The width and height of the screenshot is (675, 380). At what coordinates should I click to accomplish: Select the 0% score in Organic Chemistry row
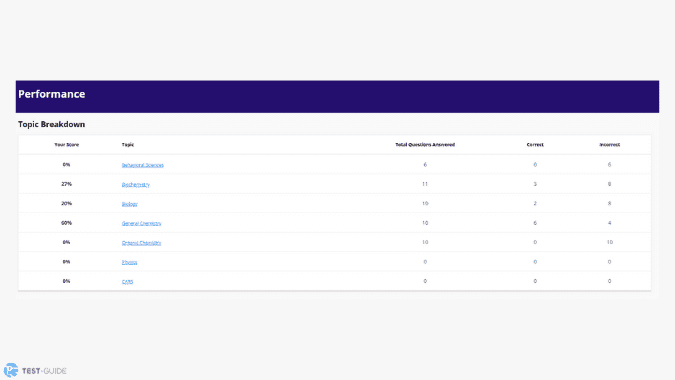point(66,242)
